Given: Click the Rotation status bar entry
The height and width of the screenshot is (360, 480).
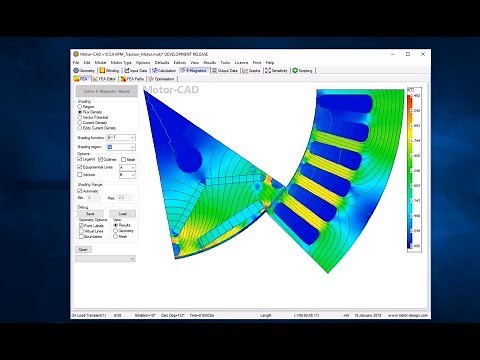Looking at the screenshot, I should 145,315.
